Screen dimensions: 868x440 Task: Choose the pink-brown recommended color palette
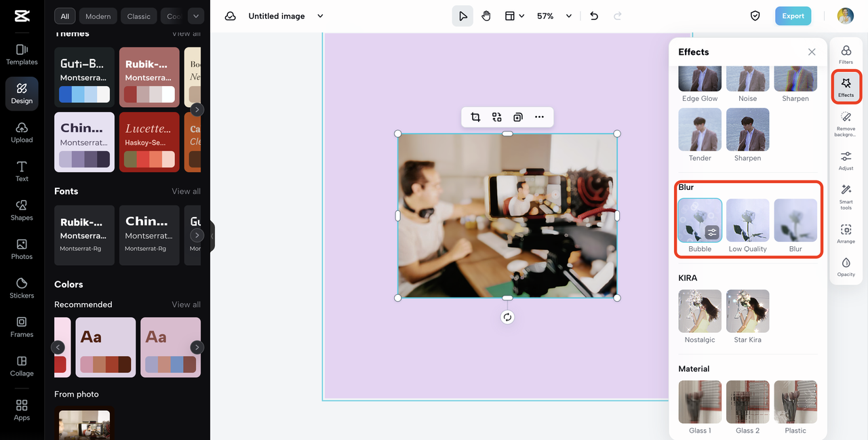click(x=105, y=347)
